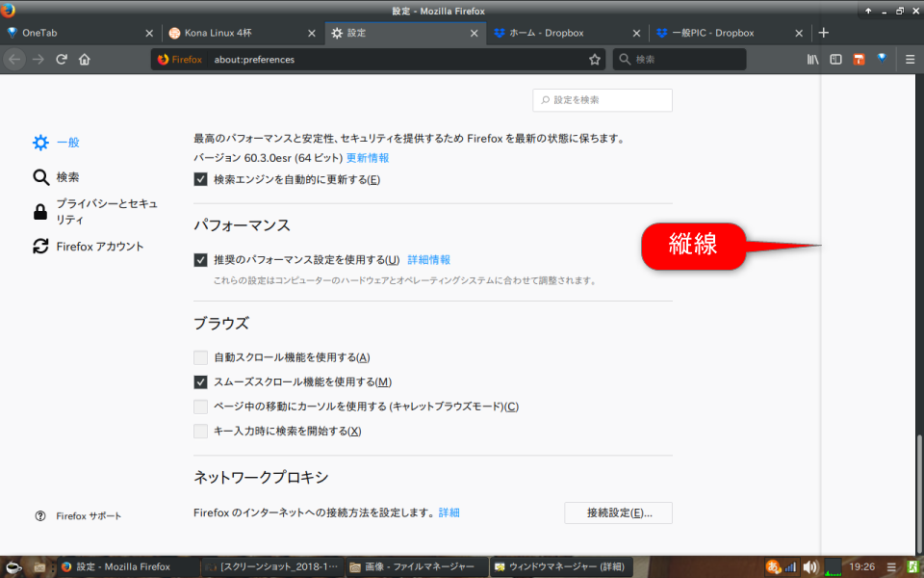924x578 pixels.
Task: Open the 詳細情報 performance link
Action: click(429, 259)
